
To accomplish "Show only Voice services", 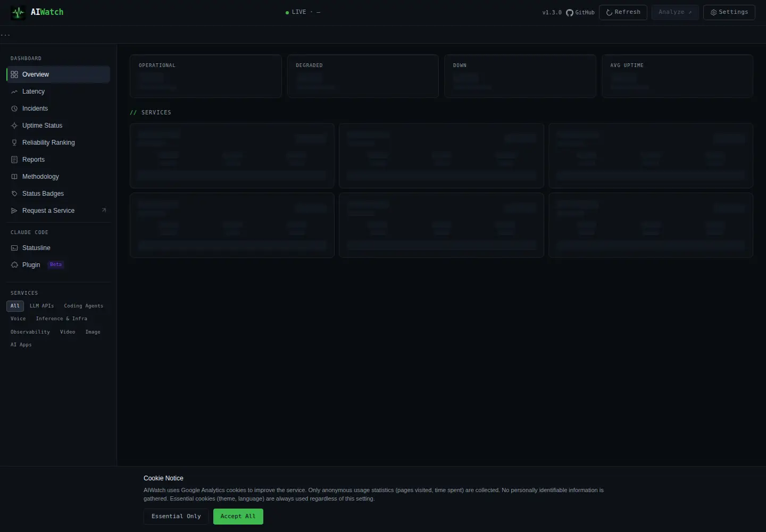I will [x=18, y=319].
